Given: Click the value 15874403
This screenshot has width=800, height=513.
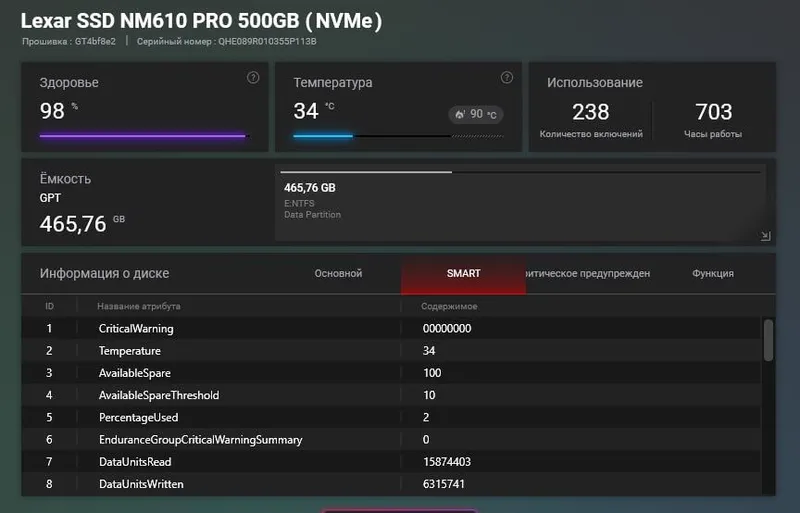Looking at the screenshot, I should coord(447,462).
